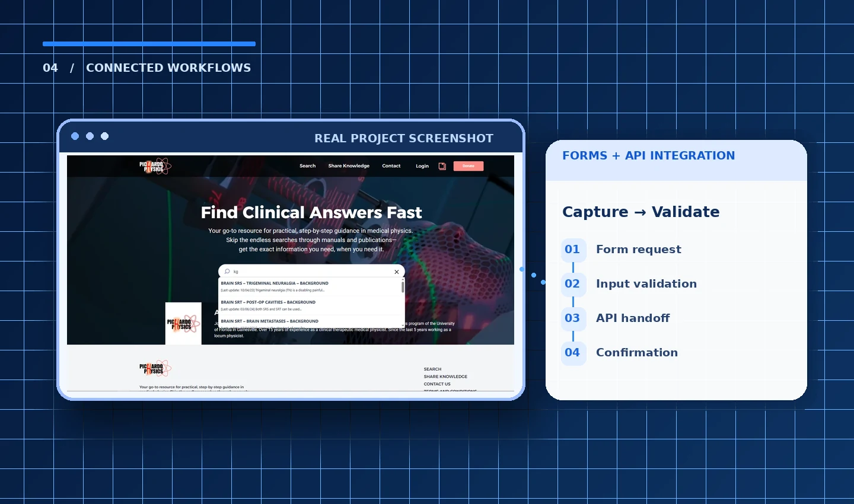Viewport: 854px width, 504px height.
Task: Click the magnifier icon in the search box
Action: pos(227,272)
